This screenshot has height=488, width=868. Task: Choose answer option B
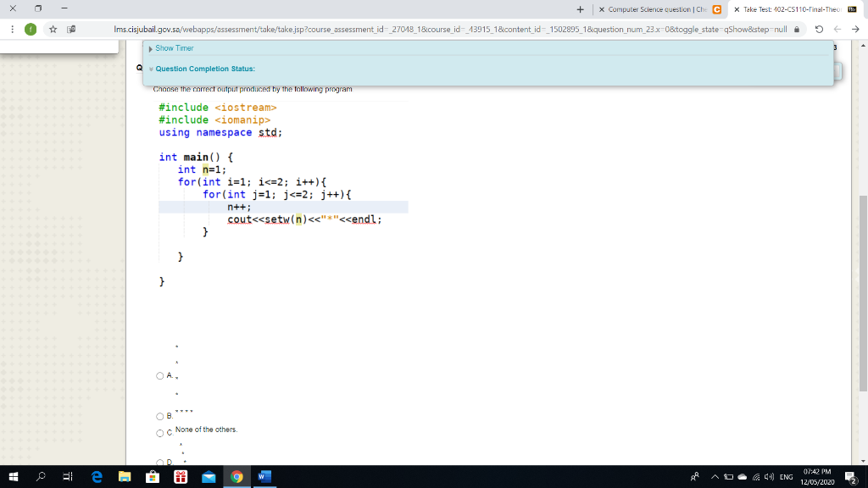pos(160,416)
